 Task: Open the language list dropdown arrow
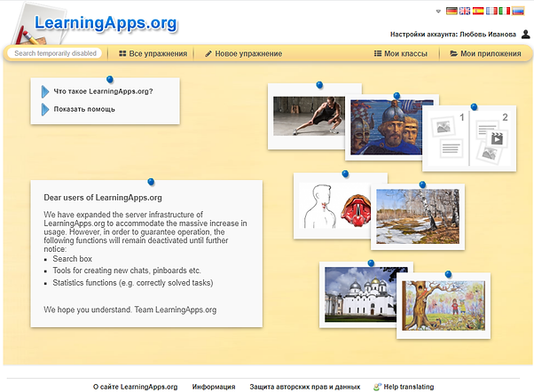438,12
